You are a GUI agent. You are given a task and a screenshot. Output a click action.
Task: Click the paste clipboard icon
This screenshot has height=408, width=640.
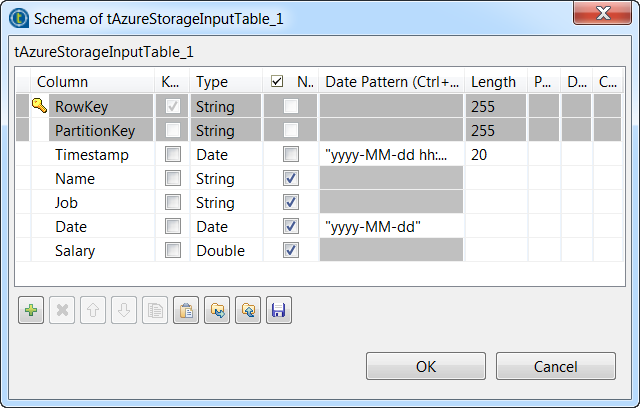point(185,311)
